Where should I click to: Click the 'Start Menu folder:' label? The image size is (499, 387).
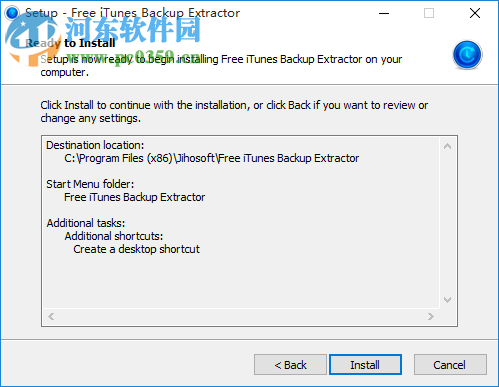(x=90, y=184)
